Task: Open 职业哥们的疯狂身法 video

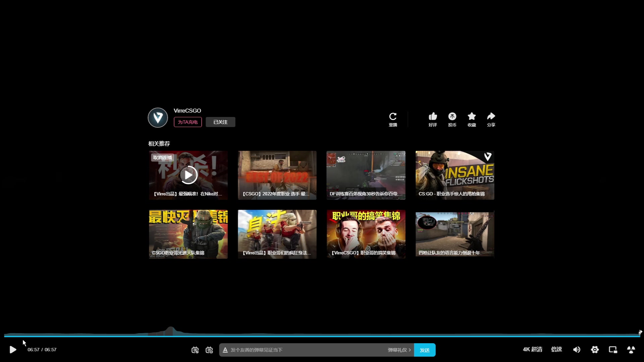Action: tap(277, 234)
